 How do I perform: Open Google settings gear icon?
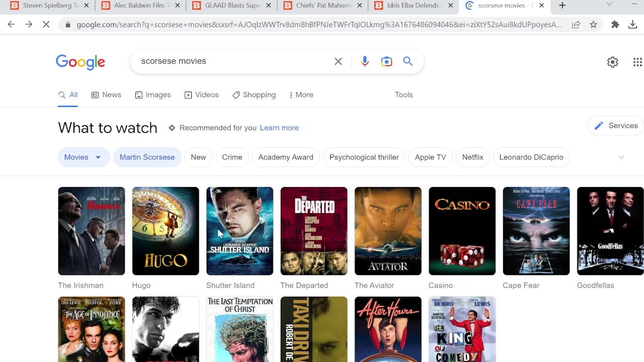coord(612,62)
